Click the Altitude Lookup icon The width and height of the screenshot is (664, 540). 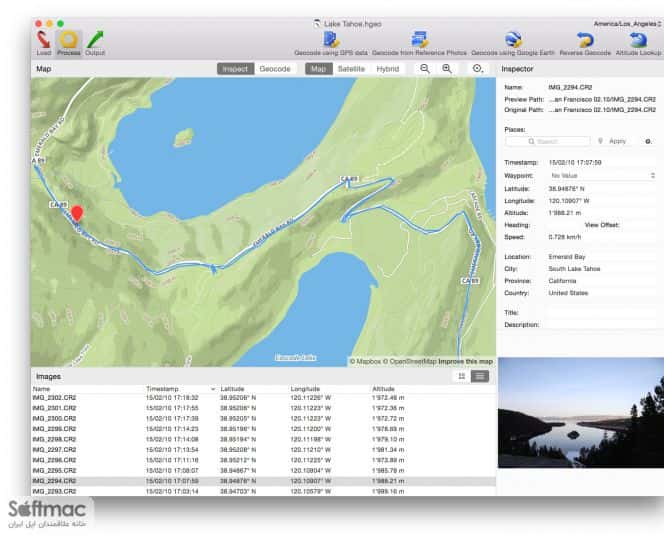click(638, 39)
